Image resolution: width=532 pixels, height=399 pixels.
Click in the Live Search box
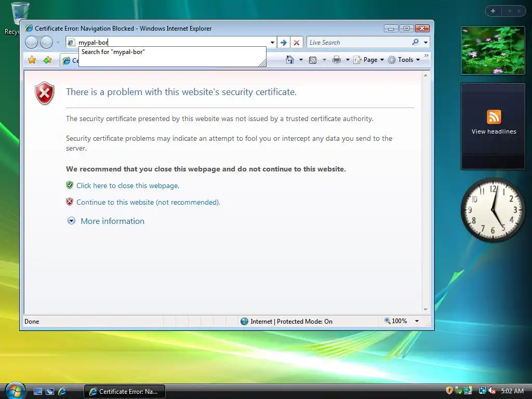click(x=358, y=43)
